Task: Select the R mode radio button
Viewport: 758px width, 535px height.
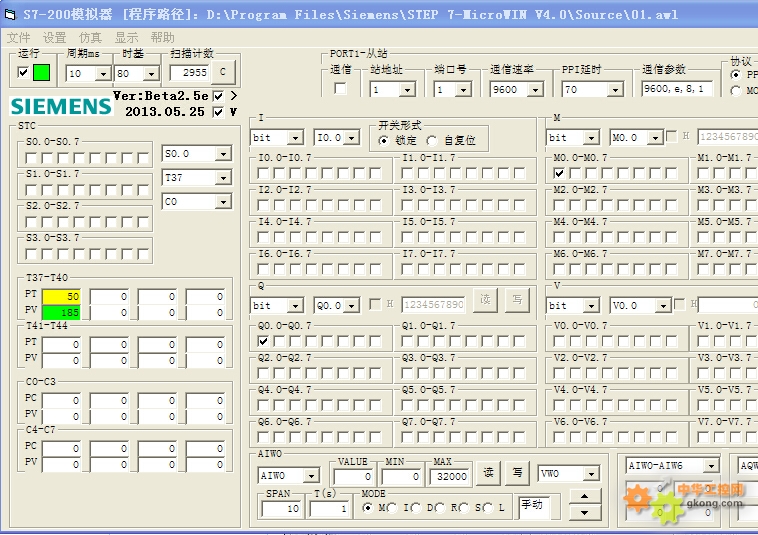Action: 440,507
